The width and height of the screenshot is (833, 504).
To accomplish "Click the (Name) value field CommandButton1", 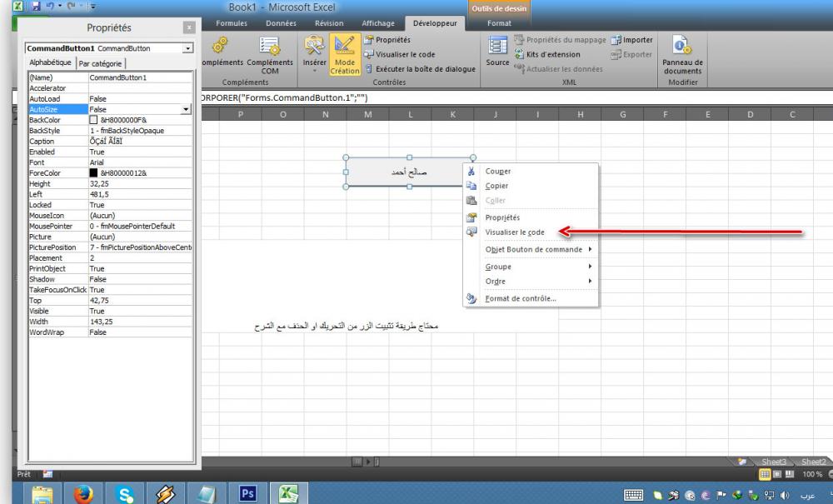I will 140,77.
